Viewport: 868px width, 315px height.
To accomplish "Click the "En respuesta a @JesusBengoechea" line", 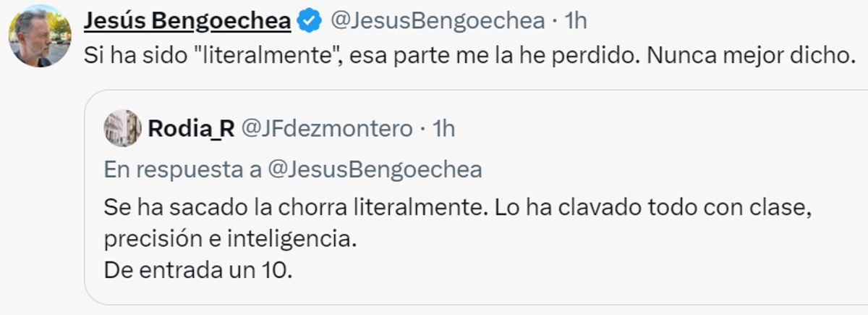I will [293, 169].
